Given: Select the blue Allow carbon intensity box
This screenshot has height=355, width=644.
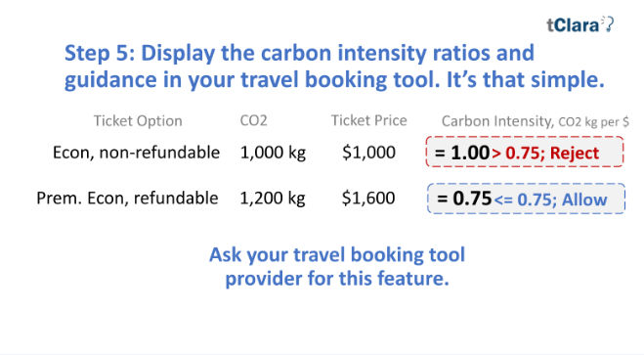Looking at the screenshot, I should pyautogui.click(x=526, y=199).
